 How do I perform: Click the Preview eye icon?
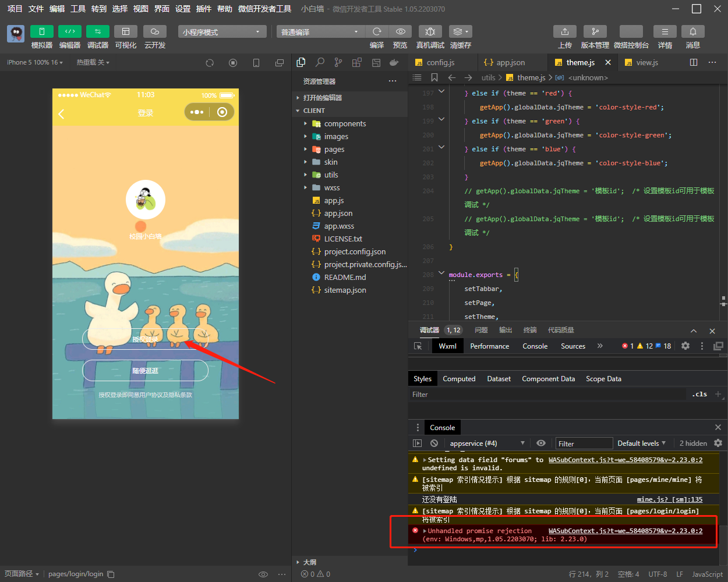click(x=401, y=31)
